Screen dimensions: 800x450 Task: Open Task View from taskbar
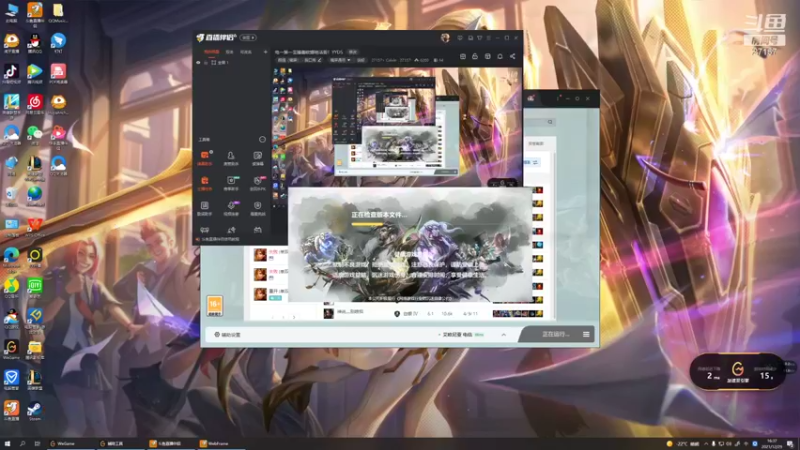pyautogui.click(x=37, y=444)
